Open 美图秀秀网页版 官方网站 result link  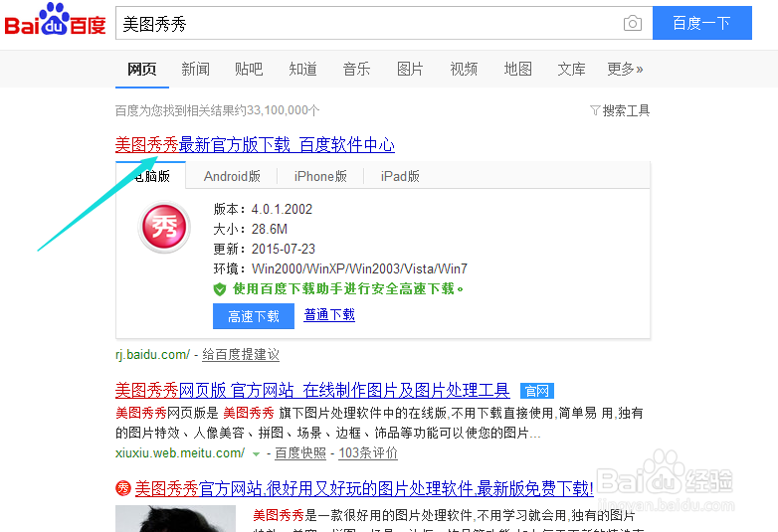[x=312, y=391]
